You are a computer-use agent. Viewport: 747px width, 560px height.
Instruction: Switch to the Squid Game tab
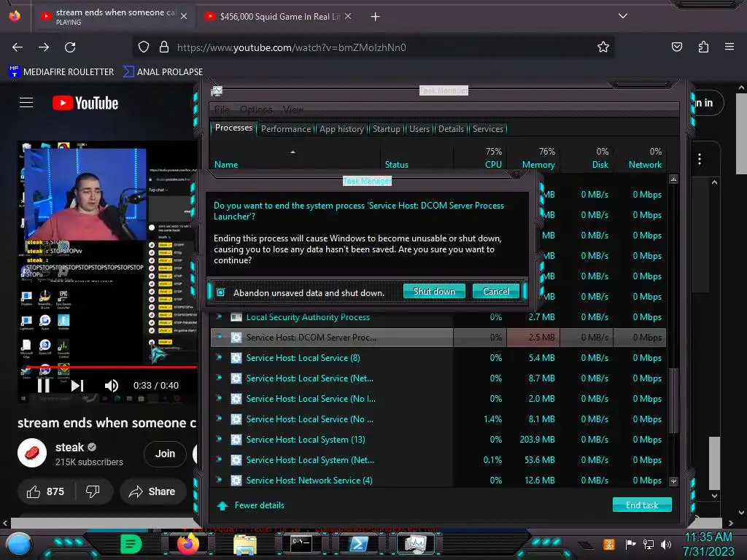coord(279,17)
